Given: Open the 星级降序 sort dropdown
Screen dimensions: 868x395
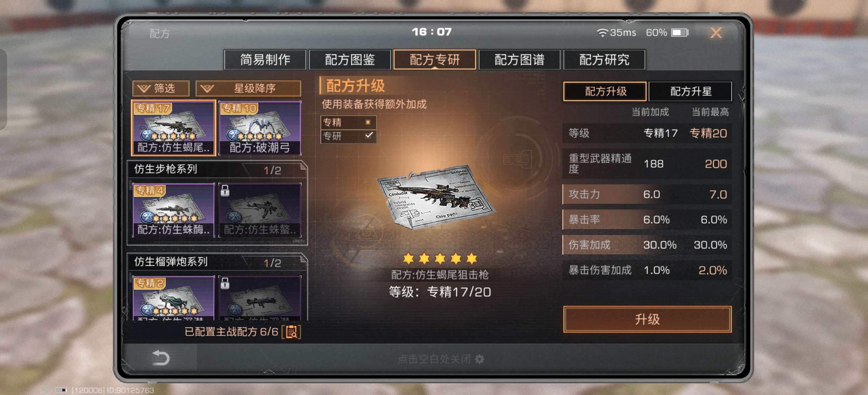Looking at the screenshot, I should 248,88.
